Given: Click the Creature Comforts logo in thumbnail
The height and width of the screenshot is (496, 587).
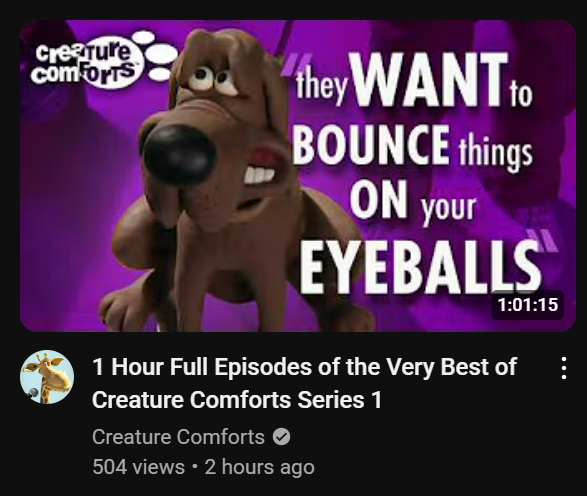Looking at the screenshot, I should coord(86,63).
